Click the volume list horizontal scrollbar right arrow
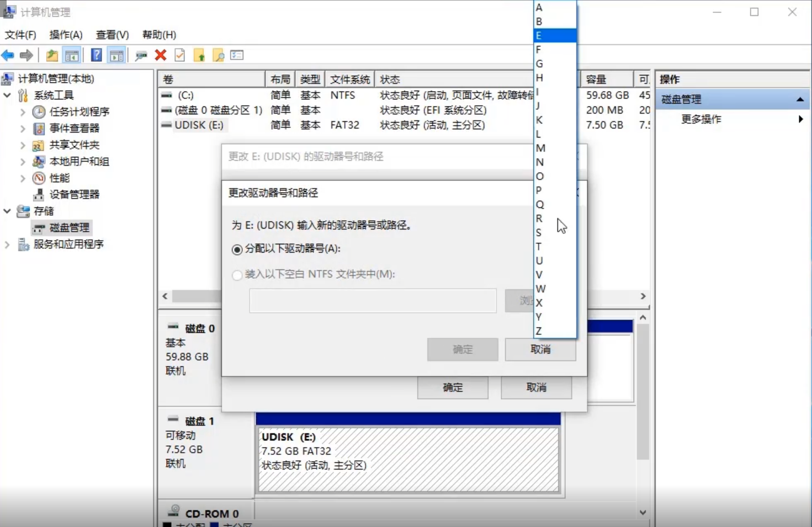This screenshot has width=812, height=527. tap(643, 296)
